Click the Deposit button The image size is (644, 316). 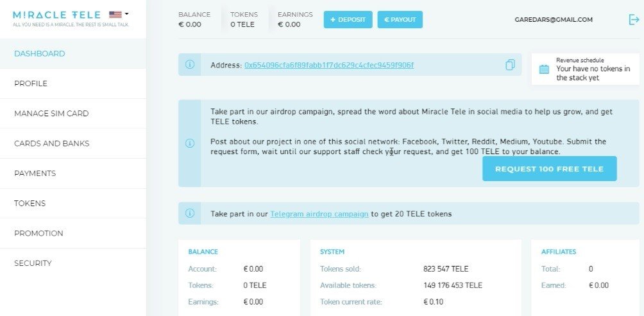tap(348, 20)
